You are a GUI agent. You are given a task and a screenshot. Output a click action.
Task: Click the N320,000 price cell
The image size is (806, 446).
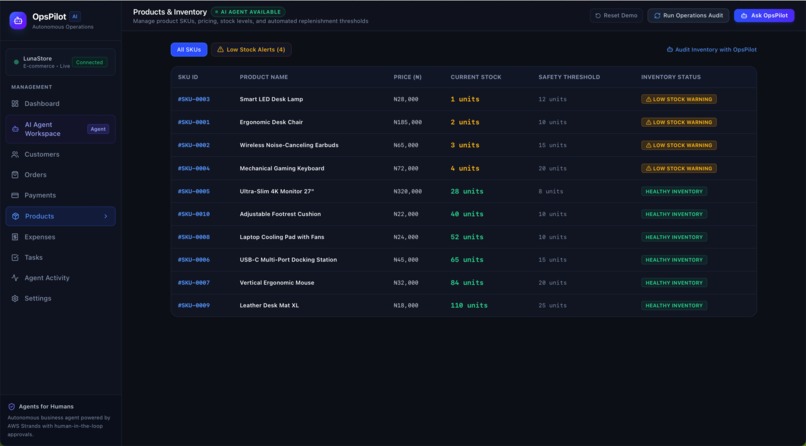click(408, 191)
